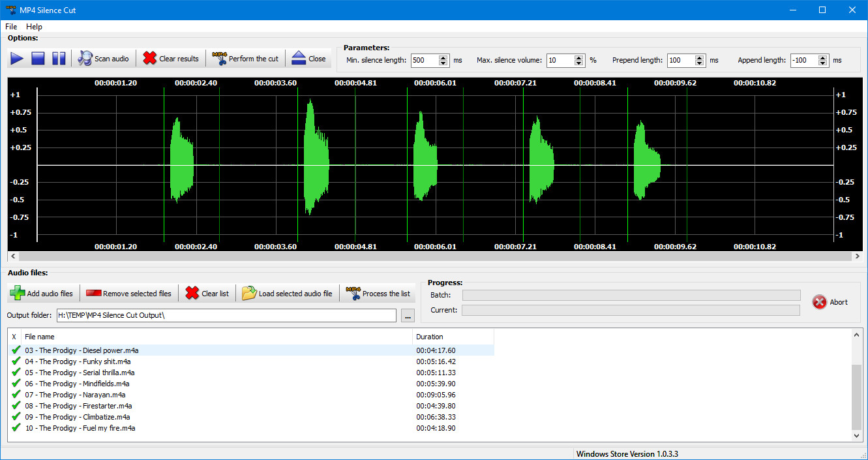Click the Batch progress bar
The width and height of the screenshot is (868, 460).
click(x=631, y=295)
